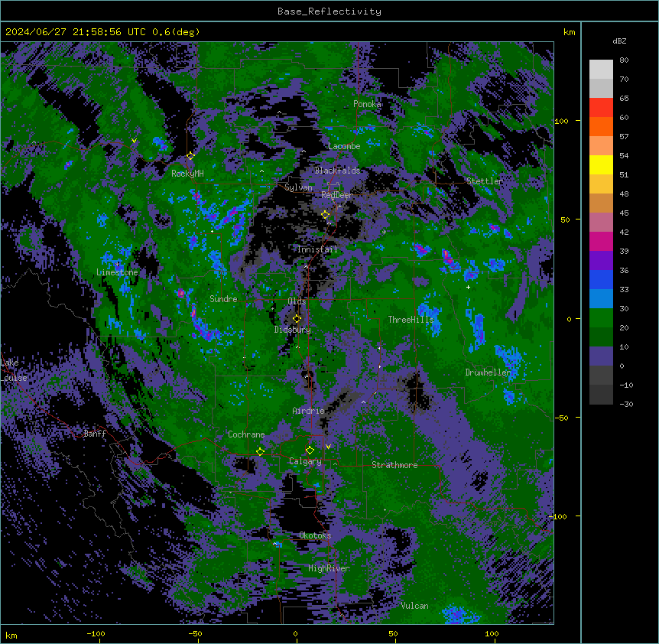This screenshot has width=659, height=644.
Task: Select the mauve legend swatch below 45
Action: point(601,223)
